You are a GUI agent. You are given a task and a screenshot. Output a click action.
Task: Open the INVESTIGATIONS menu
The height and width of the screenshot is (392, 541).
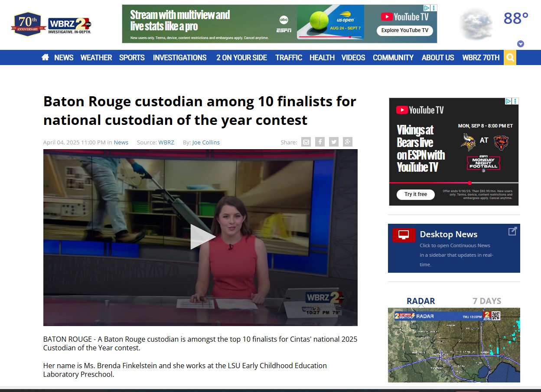(x=179, y=58)
